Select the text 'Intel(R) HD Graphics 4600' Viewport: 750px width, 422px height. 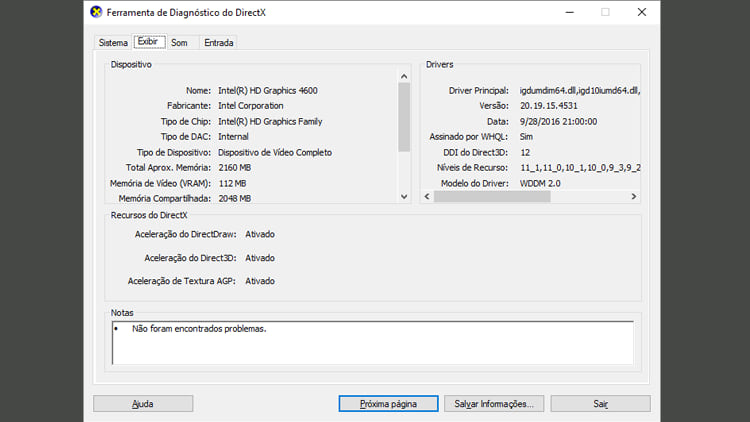click(x=268, y=90)
